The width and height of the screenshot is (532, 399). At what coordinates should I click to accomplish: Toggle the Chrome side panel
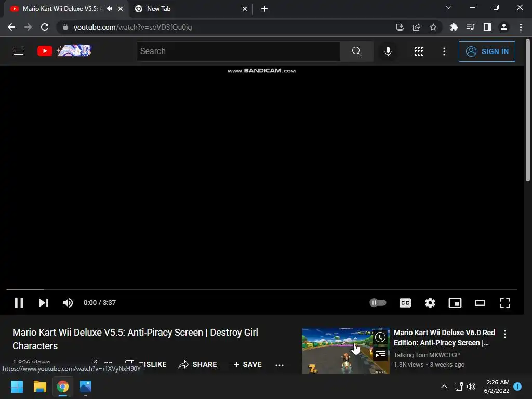[487, 27]
